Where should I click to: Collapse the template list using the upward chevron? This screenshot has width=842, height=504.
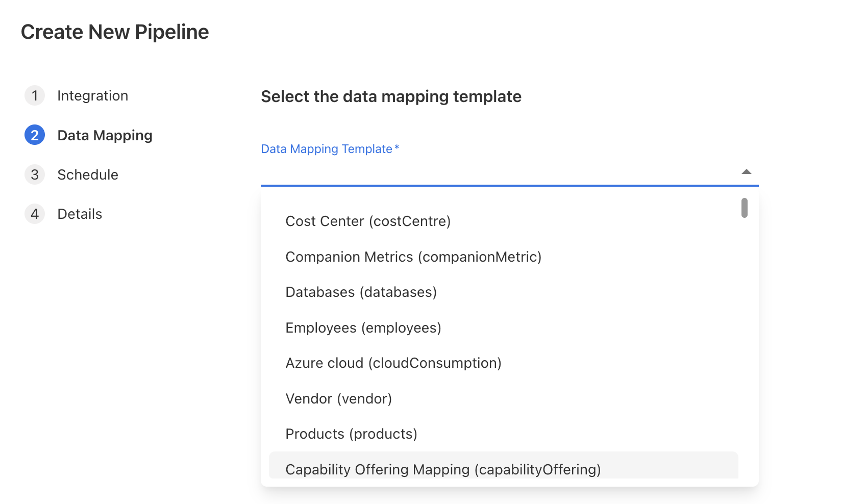pos(747,172)
